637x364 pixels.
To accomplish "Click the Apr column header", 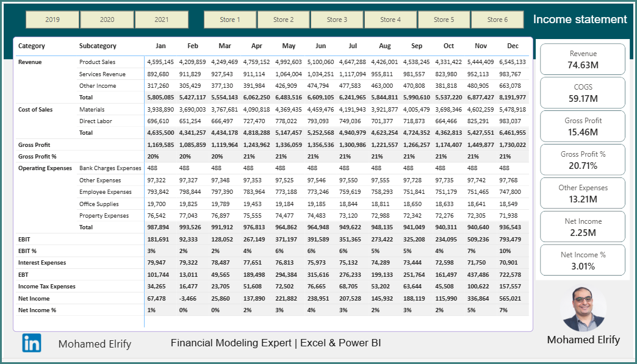I will (x=257, y=46).
